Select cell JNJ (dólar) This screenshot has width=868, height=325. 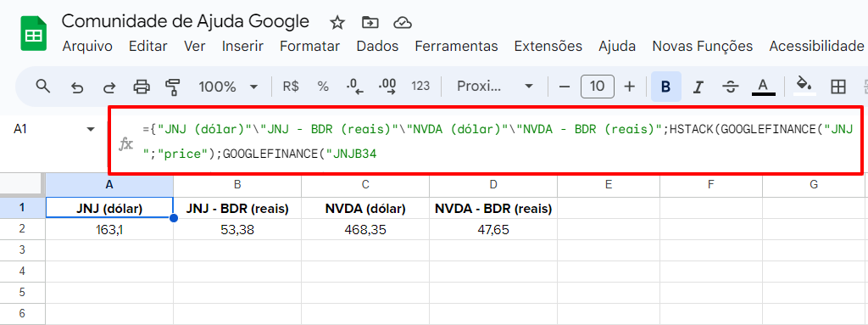point(109,208)
